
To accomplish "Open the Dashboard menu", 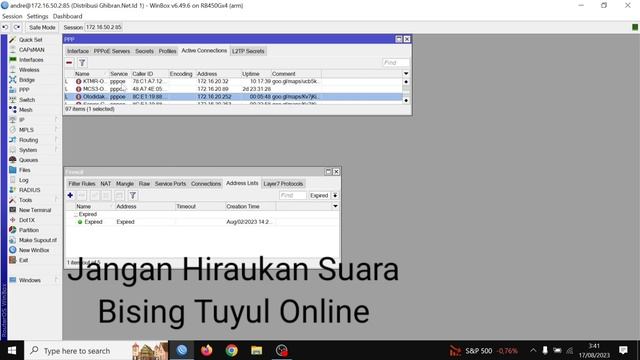I will pyautogui.click(x=67, y=16).
